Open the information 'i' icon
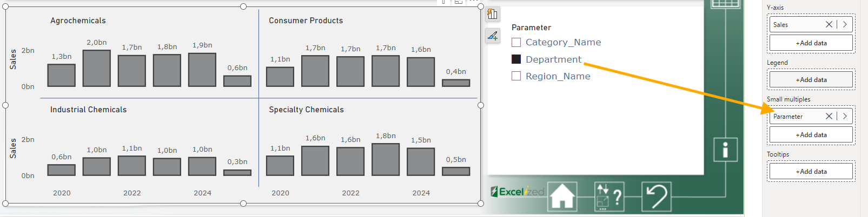Viewport: 868px width, 217px height. pyautogui.click(x=725, y=150)
